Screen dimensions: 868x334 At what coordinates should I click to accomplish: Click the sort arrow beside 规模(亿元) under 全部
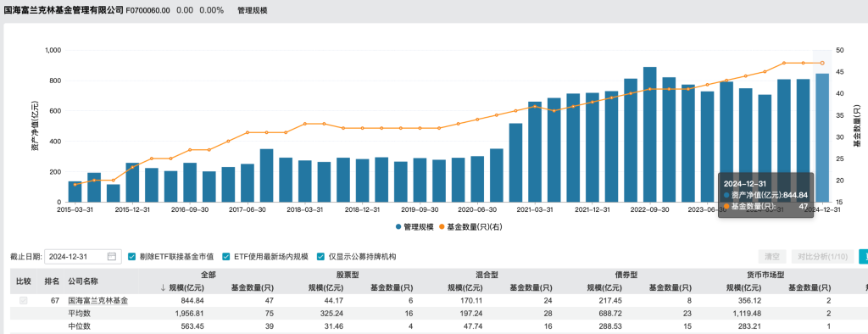click(163, 288)
